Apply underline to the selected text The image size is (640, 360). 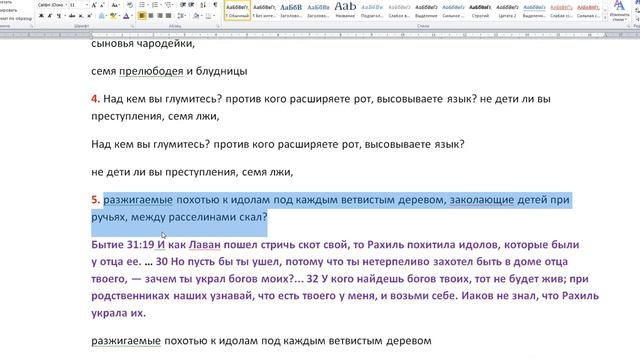(59, 16)
